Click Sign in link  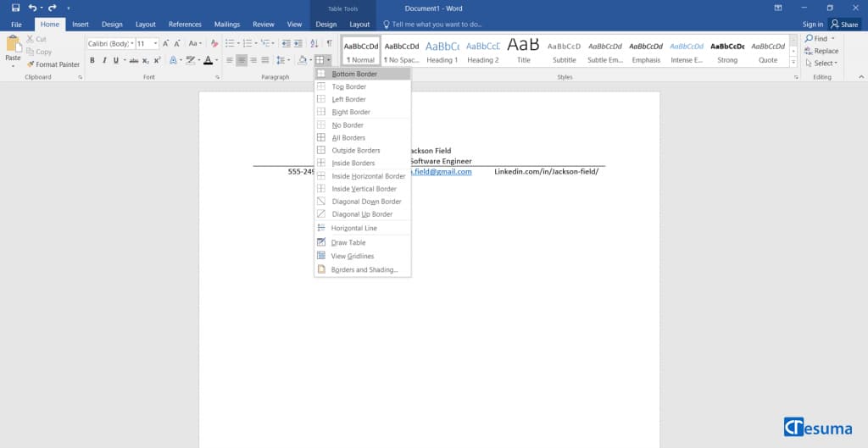tap(813, 25)
